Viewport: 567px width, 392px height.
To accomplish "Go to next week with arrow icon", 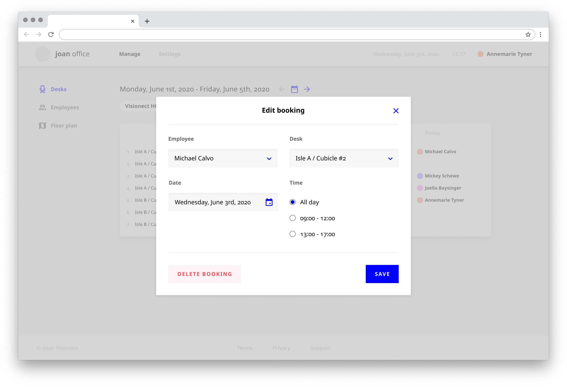I will (x=307, y=89).
